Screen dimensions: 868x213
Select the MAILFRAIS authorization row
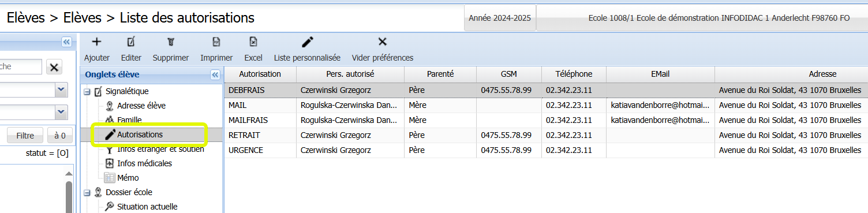click(546, 120)
